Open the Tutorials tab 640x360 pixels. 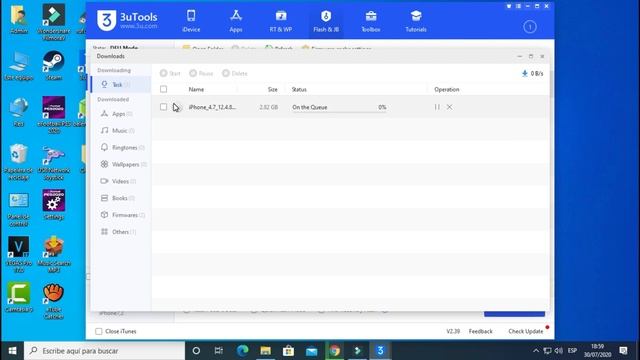[x=416, y=21]
